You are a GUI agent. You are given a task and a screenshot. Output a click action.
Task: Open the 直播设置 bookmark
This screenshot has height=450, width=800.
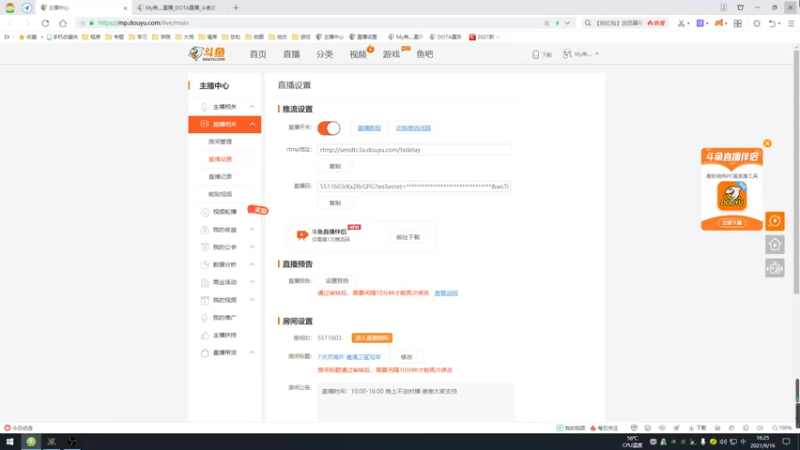point(363,37)
